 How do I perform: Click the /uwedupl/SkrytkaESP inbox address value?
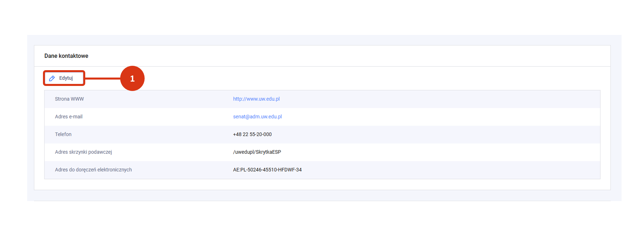(x=257, y=152)
